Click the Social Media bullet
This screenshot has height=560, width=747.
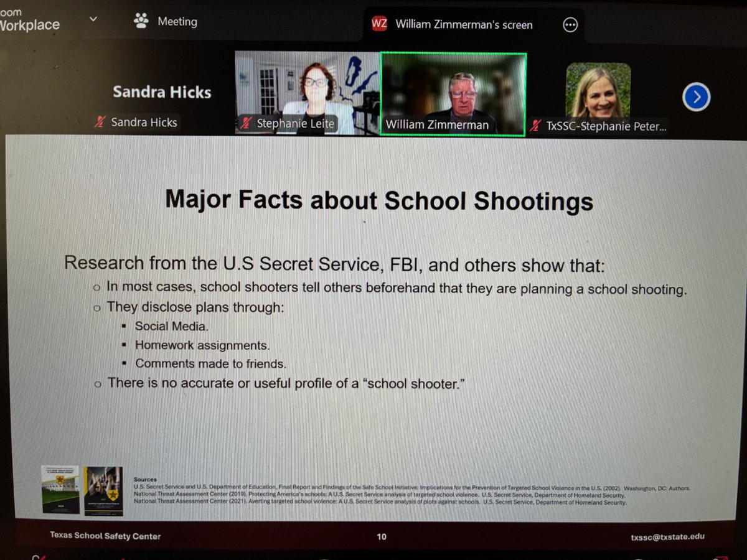pyautogui.click(x=172, y=326)
